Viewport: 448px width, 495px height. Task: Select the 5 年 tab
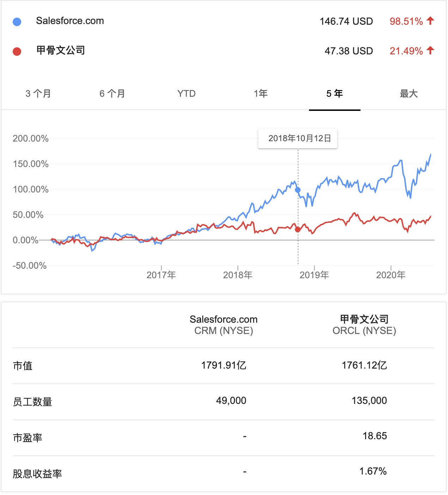click(334, 94)
